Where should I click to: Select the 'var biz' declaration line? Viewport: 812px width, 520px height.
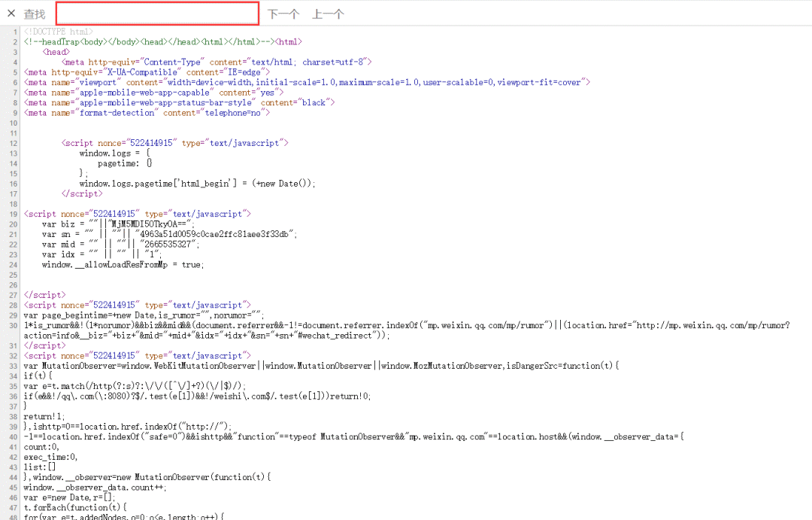click(x=118, y=224)
